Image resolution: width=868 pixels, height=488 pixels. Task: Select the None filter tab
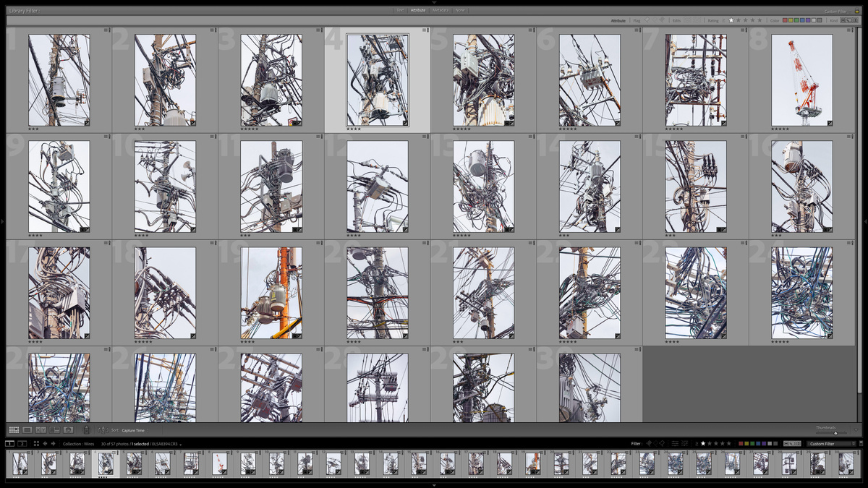tap(460, 11)
